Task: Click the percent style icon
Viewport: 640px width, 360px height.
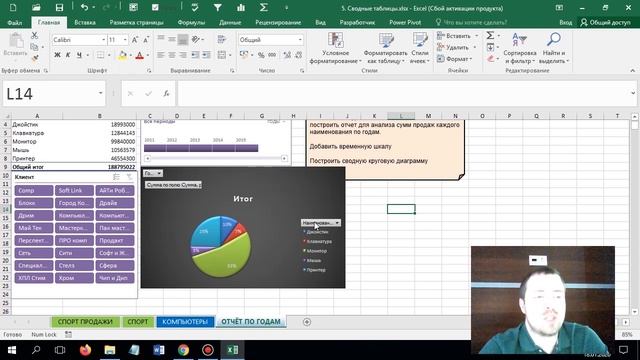Action: click(x=261, y=55)
